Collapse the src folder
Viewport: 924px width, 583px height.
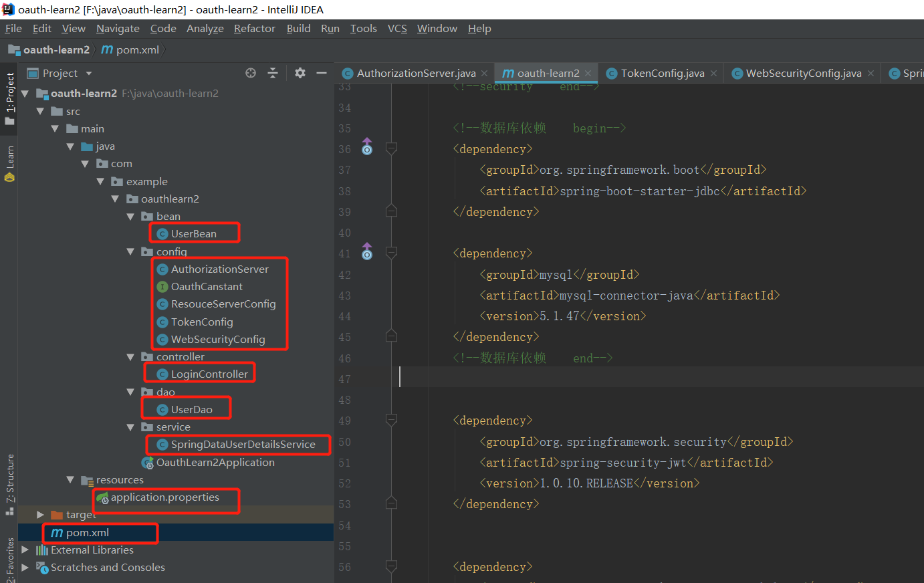pos(40,111)
